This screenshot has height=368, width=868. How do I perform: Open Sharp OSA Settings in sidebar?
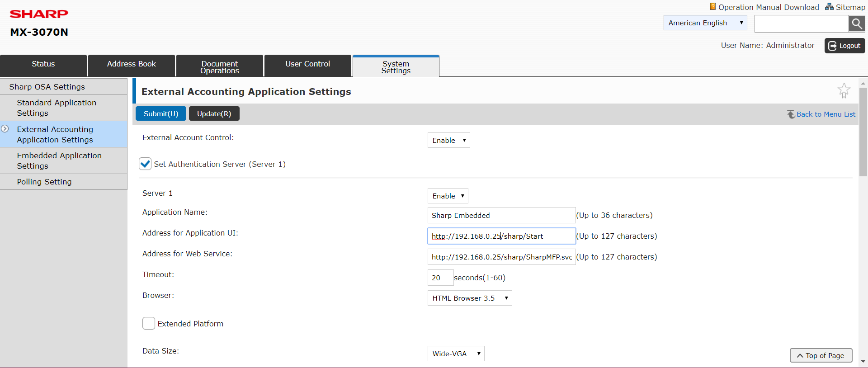point(63,87)
